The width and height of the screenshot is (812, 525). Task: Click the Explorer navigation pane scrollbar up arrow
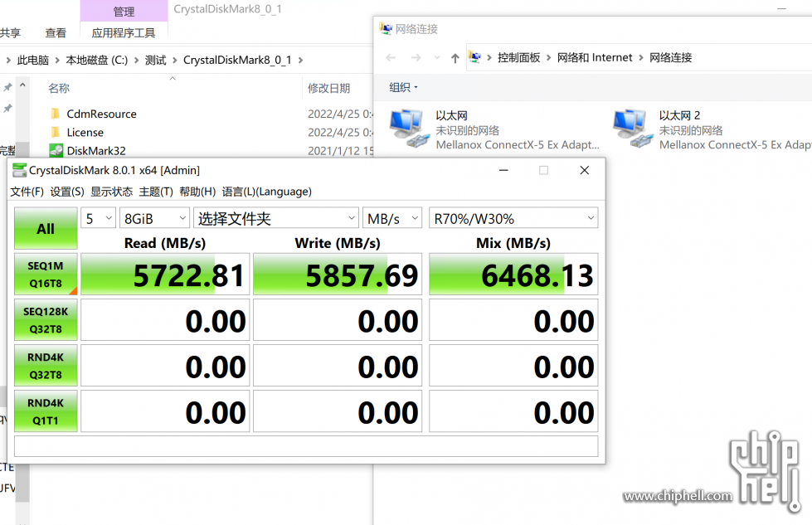[22, 85]
